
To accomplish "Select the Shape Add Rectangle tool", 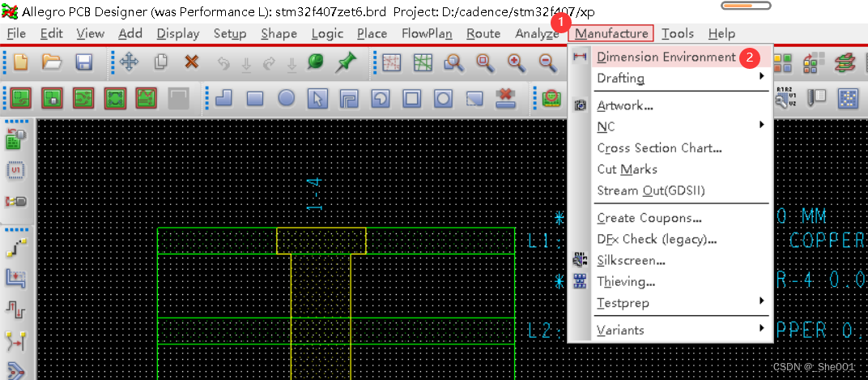I will click(x=255, y=99).
